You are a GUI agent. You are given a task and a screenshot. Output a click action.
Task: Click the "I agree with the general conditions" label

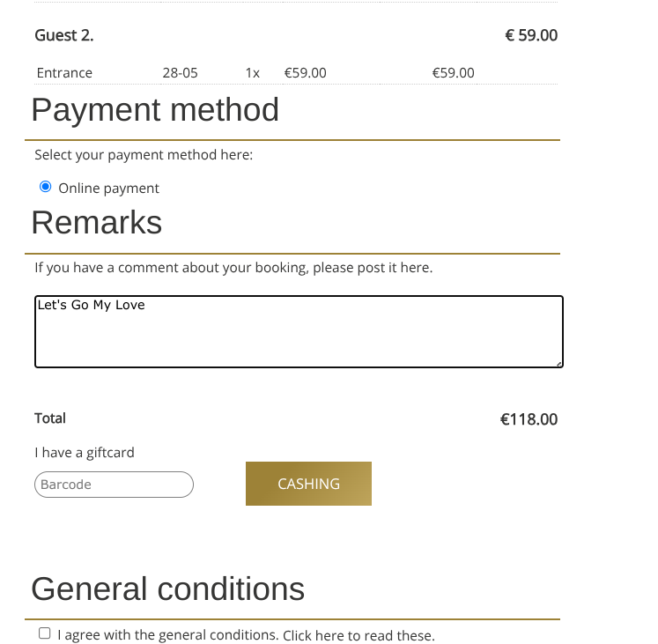pos(168,635)
